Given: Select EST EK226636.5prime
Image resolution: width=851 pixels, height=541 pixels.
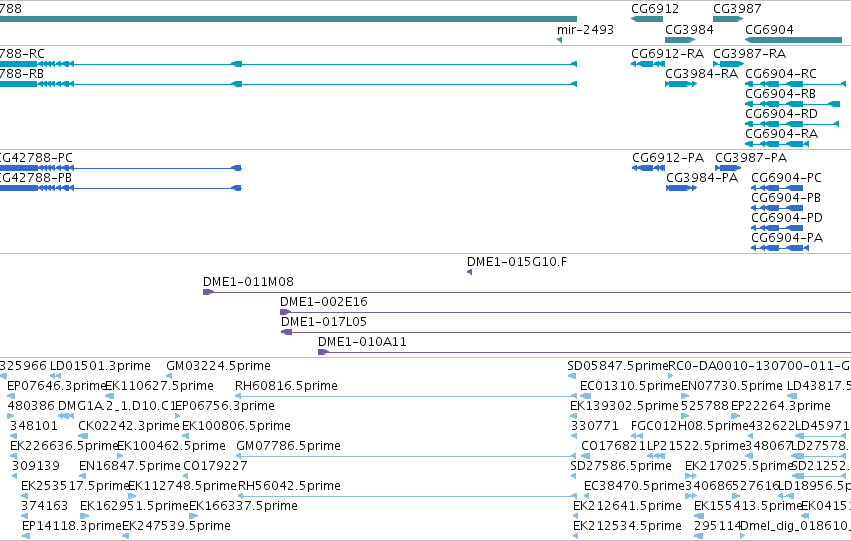Looking at the screenshot, I should tap(64, 447).
